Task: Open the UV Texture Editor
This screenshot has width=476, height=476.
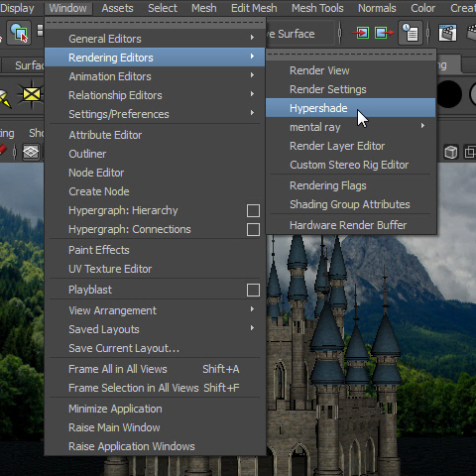Action: pos(155,269)
